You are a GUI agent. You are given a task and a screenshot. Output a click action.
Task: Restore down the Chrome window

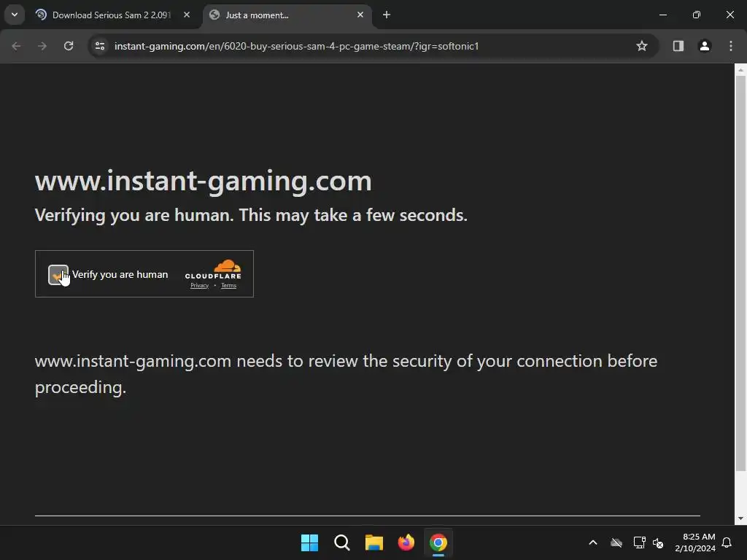pyautogui.click(x=697, y=15)
